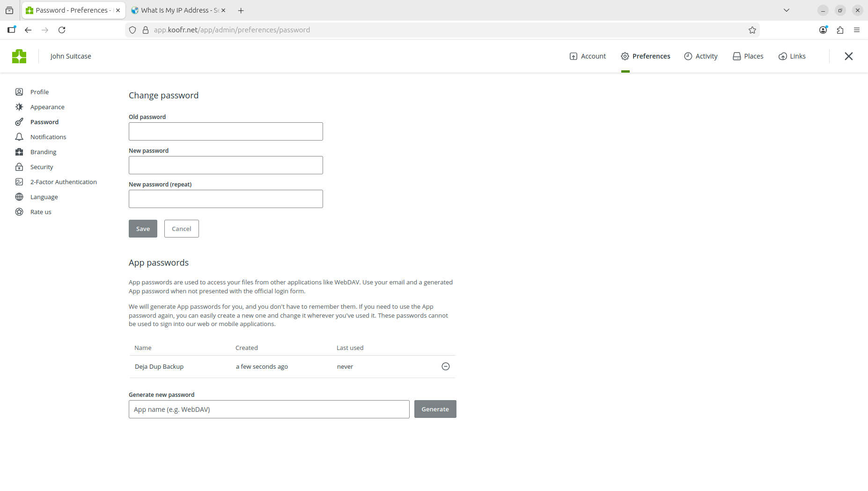
Task: Switch to the What Is My IP Address tab
Action: tap(175, 10)
